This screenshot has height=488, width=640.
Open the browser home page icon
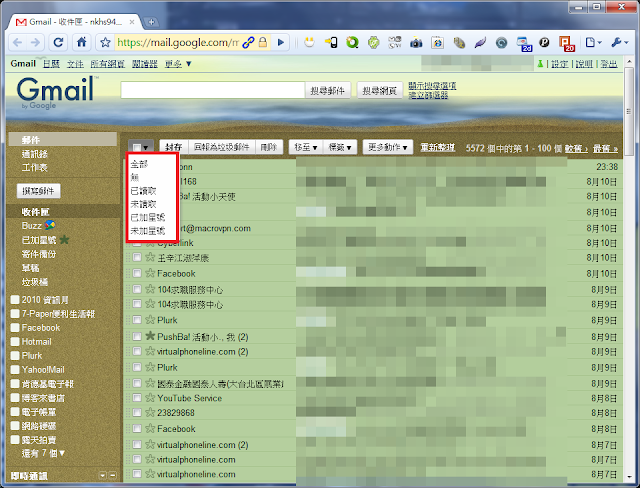coord(82,42)
